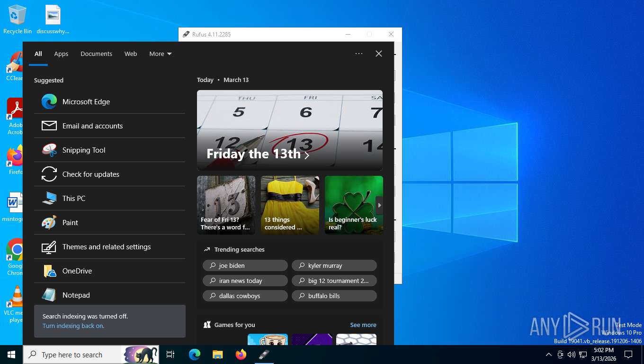
Task: Select the VLC media player desktop shortcut
Action: (14, 303)
